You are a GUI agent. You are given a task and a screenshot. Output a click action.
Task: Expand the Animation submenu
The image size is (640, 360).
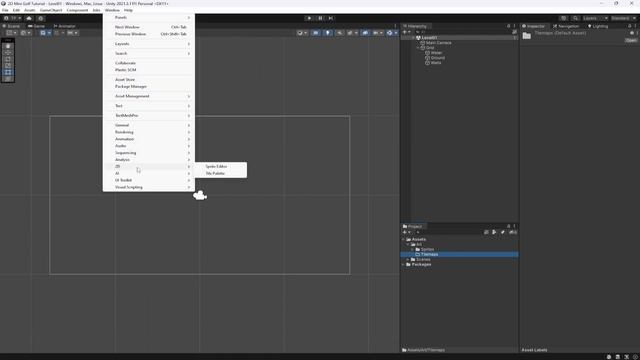click(x=149, y=139)
